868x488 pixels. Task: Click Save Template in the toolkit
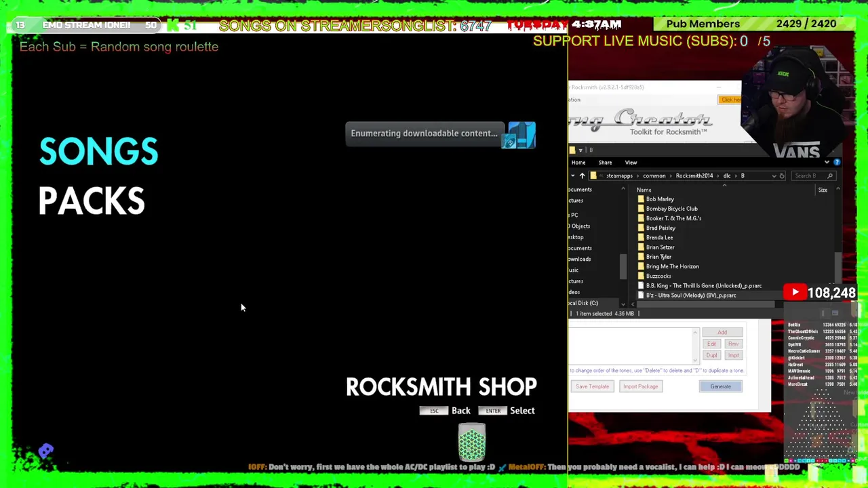coord(592,386)
